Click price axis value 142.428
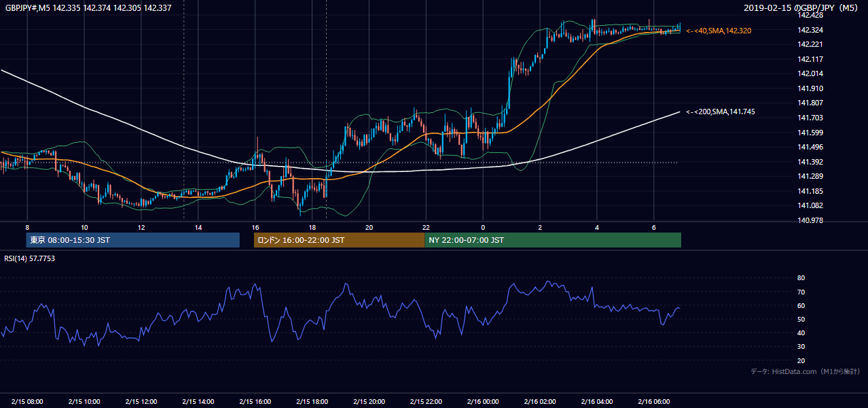The image size is (868, 408). [811, 15]
